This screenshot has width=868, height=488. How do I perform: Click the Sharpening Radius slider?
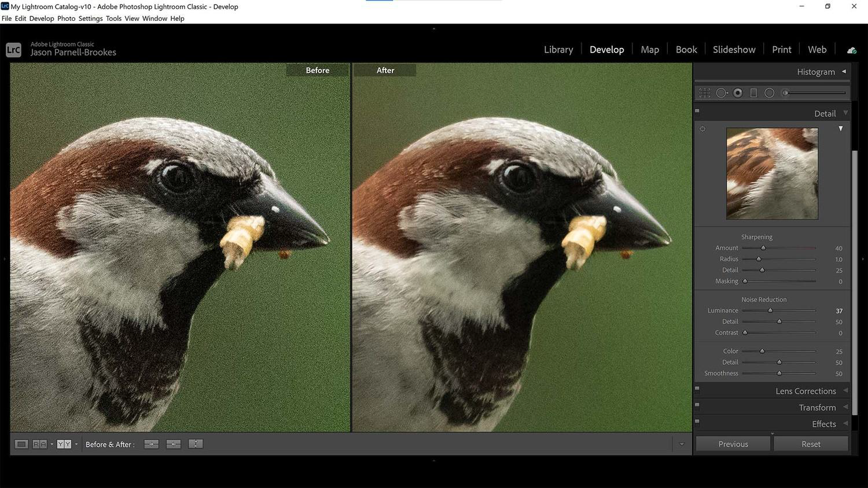779,259
